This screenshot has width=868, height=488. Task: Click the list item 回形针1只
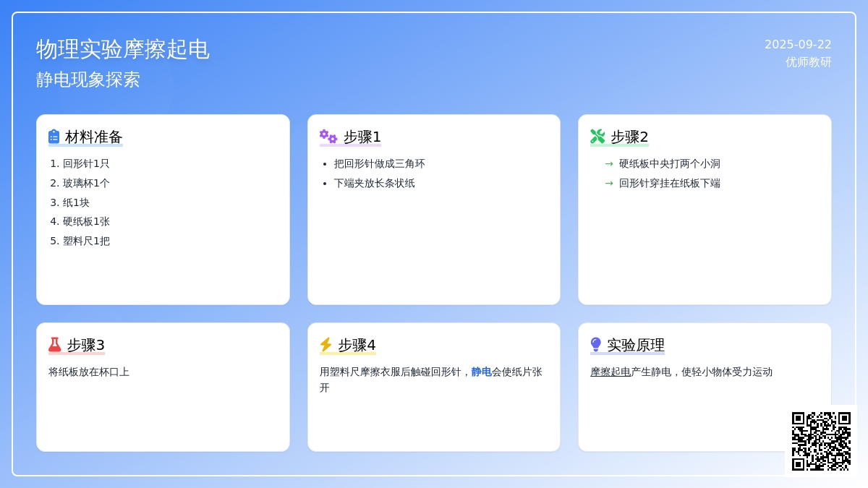click(86, 163)
